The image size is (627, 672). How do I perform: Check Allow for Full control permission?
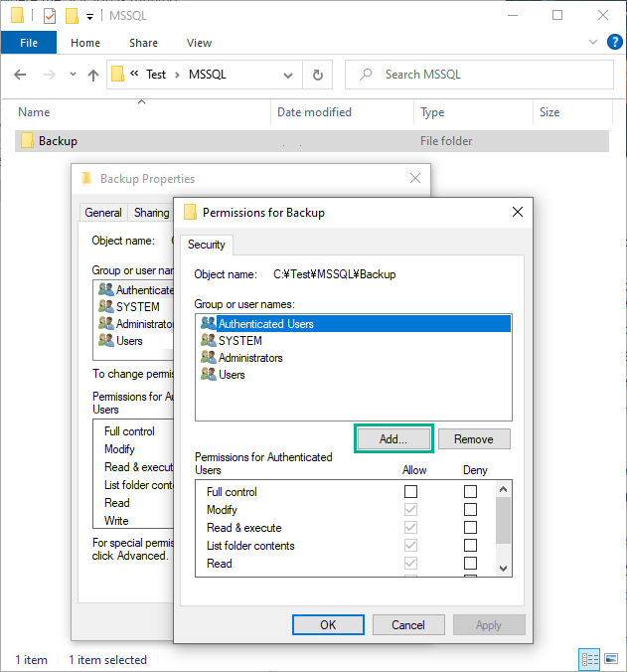click(x=410, y=492)
